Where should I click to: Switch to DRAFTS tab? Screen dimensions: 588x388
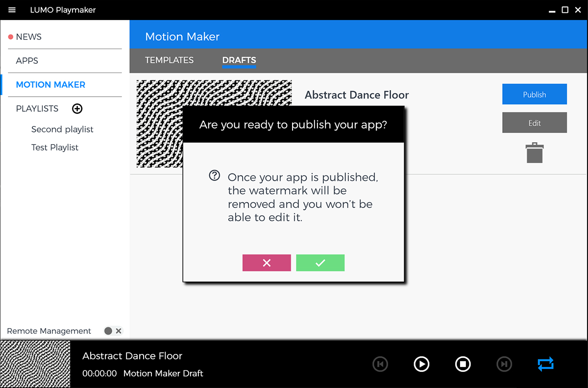[x=239, y=60]
